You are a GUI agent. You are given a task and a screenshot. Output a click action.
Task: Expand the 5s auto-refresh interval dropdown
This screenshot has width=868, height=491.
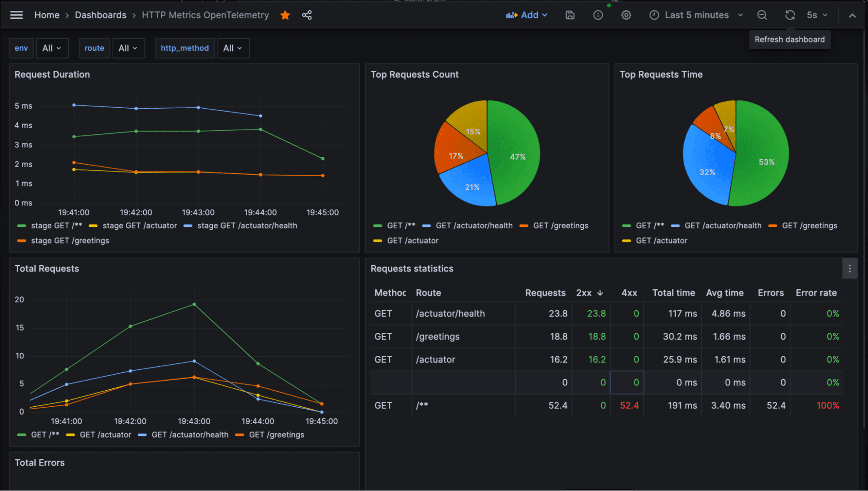coord(816,15)
